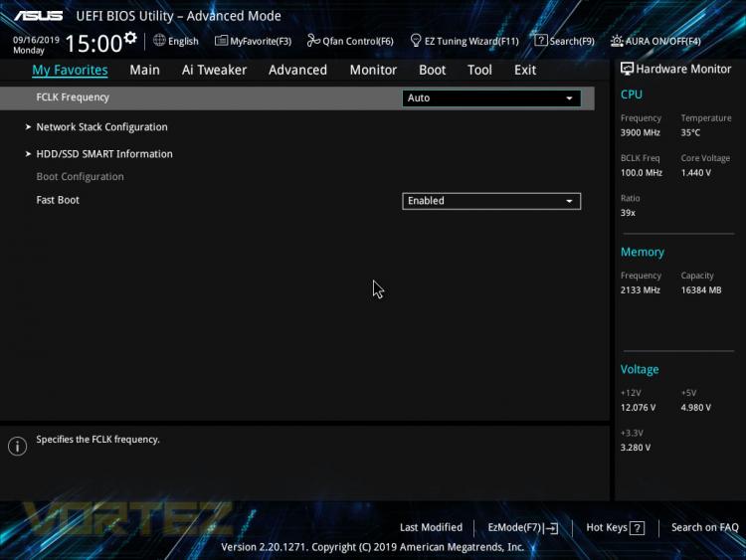Launch Qfan Control(F6)

click(358, 42)
